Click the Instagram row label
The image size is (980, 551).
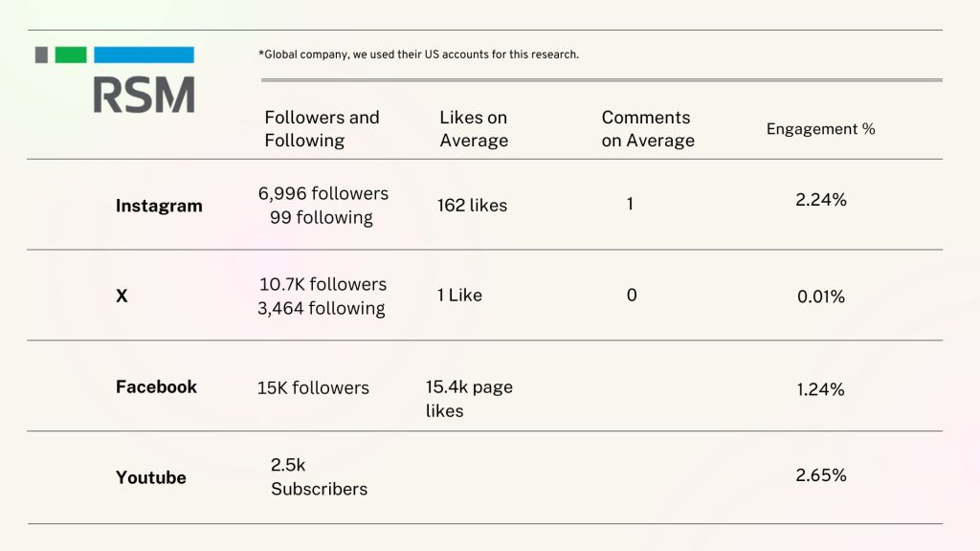click(159, 206)
